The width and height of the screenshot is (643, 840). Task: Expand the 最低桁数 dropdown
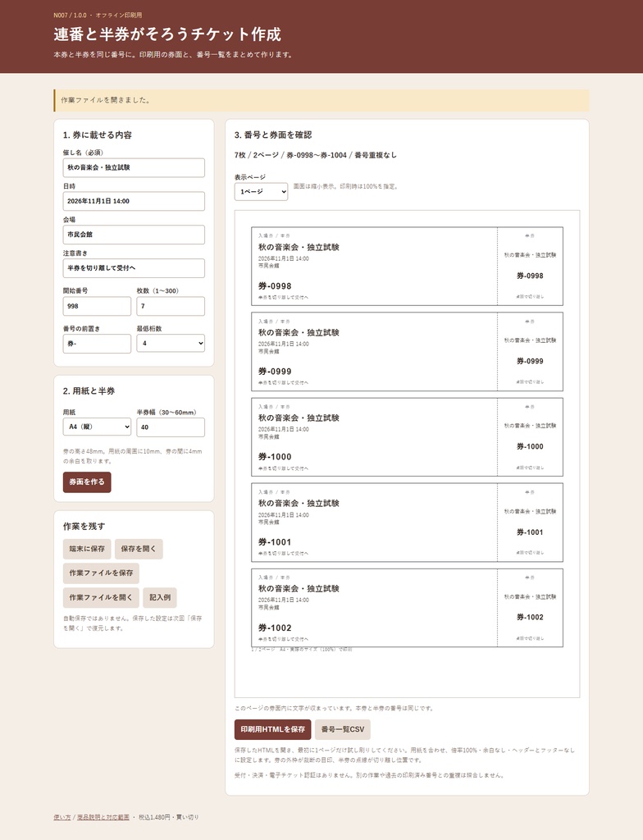coord(171,344)
